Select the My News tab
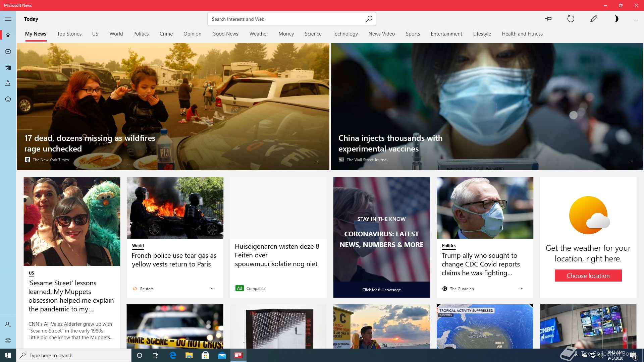The width and height of the screenshot is (644, 362). [x=36, y=34]
